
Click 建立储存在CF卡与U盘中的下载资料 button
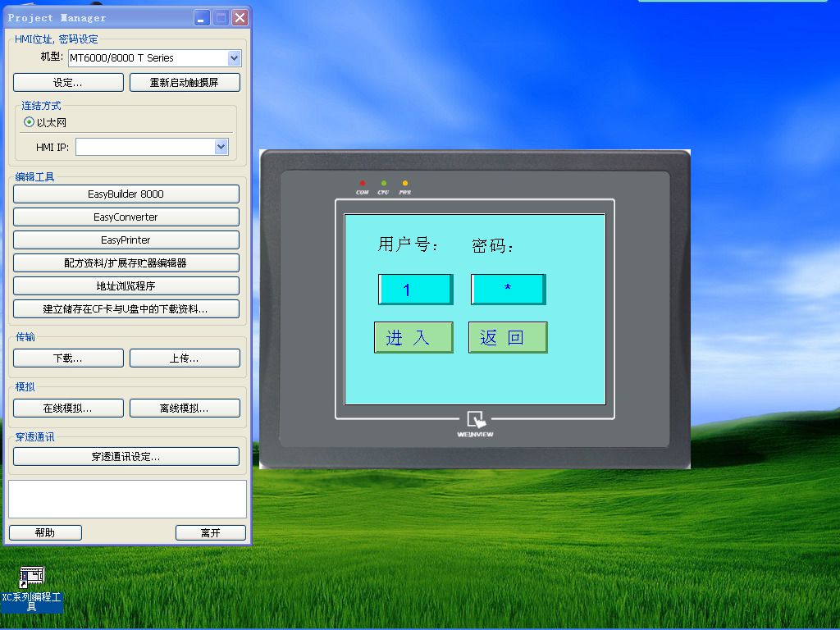(126, 309)
